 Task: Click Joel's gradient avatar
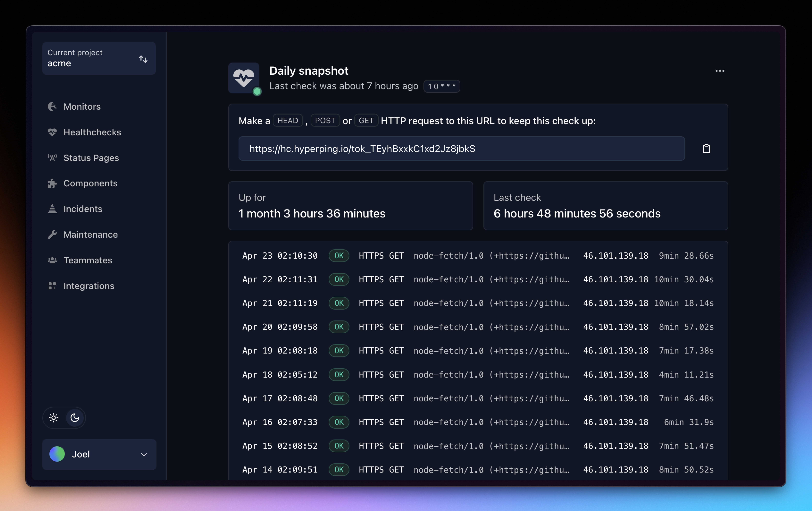tap(57, 454)
